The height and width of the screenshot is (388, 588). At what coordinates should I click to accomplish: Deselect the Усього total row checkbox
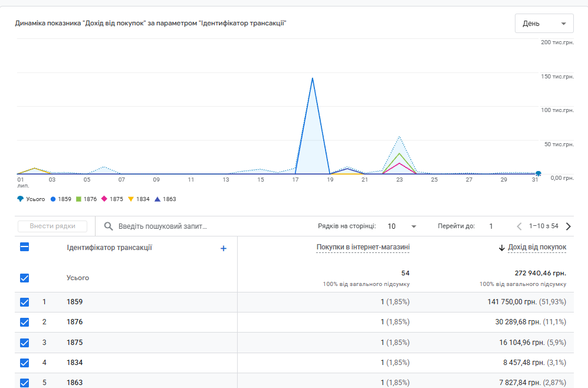click(24, 278)
